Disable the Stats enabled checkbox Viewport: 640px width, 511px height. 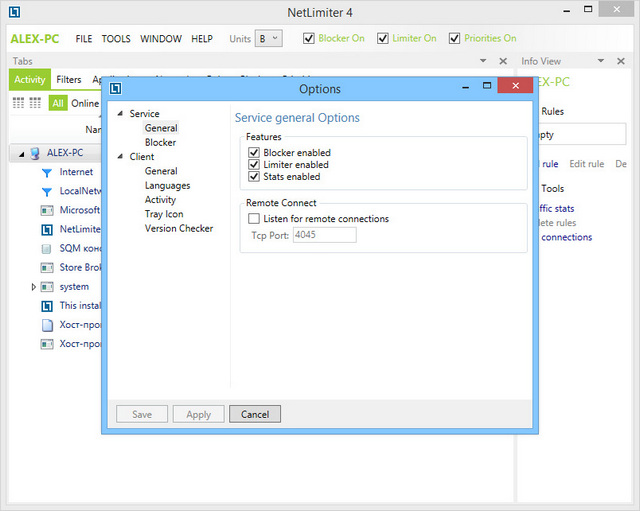[x=254, y=177]
